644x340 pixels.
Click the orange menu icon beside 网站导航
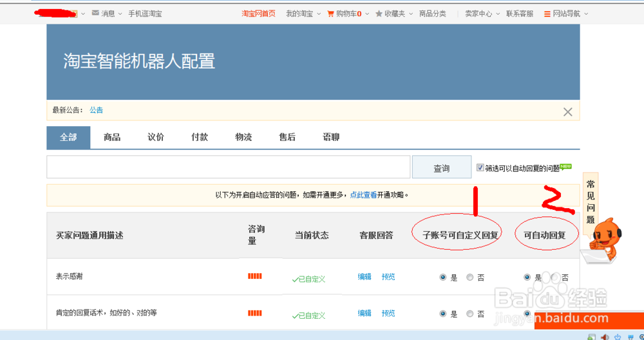coord(547,14)
